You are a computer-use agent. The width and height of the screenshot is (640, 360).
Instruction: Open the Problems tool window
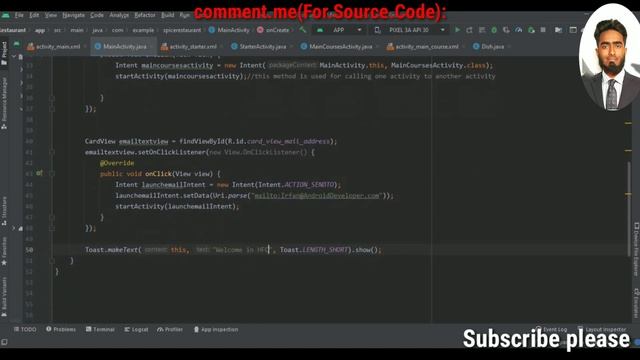[x=61, y=329]
